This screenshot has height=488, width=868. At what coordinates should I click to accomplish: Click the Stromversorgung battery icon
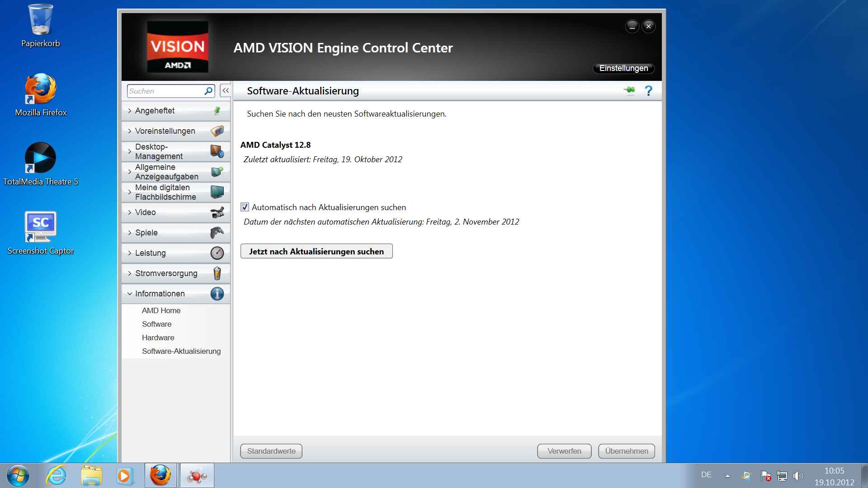(x=217, y=273)
